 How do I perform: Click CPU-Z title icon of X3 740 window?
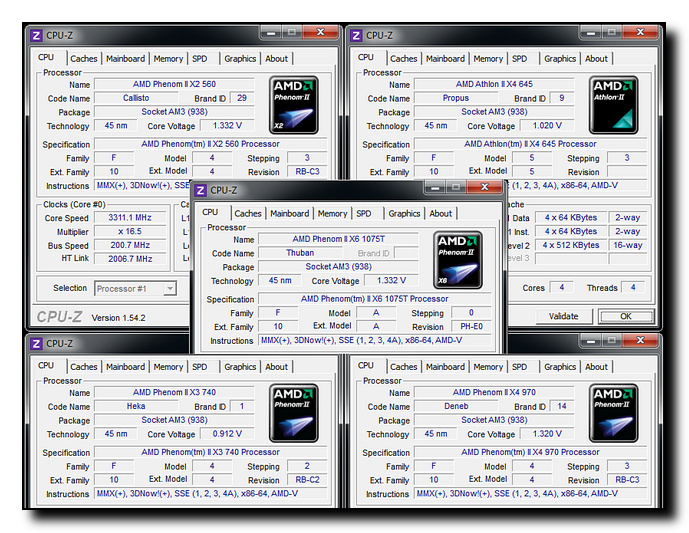pyautogui.click(x=36, y=344)
